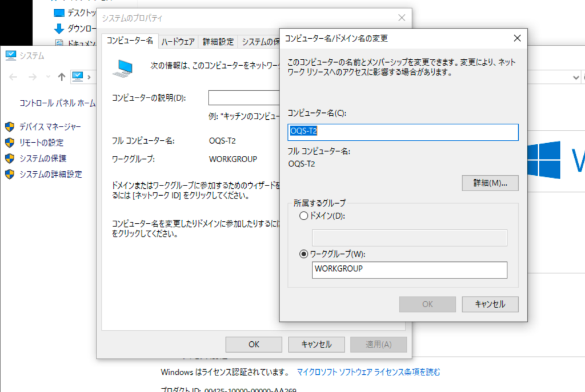Screen dimensions: 585x392
Task: Open the Advanced settings tab
Action: click(218, 42)
